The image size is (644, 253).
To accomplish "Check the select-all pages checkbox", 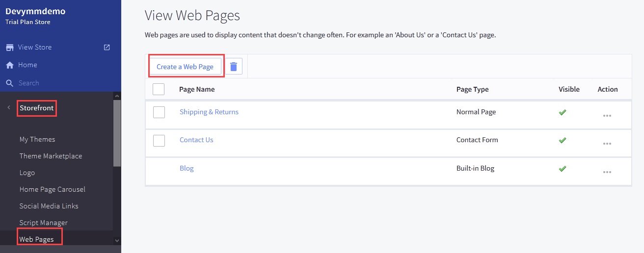I will [x=159, y=89].
